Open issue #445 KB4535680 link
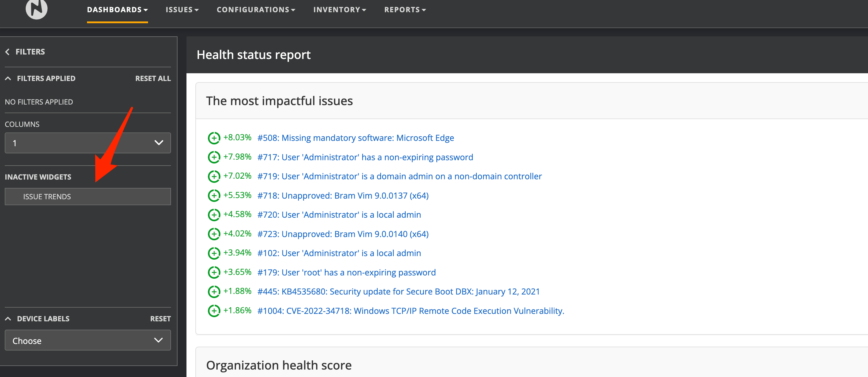Screen dimensions: 868x377 (x=398, y=292)
